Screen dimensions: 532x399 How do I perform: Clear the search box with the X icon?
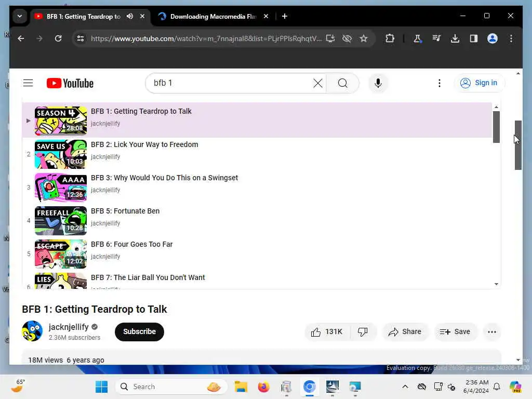click(x=317, y=83)
